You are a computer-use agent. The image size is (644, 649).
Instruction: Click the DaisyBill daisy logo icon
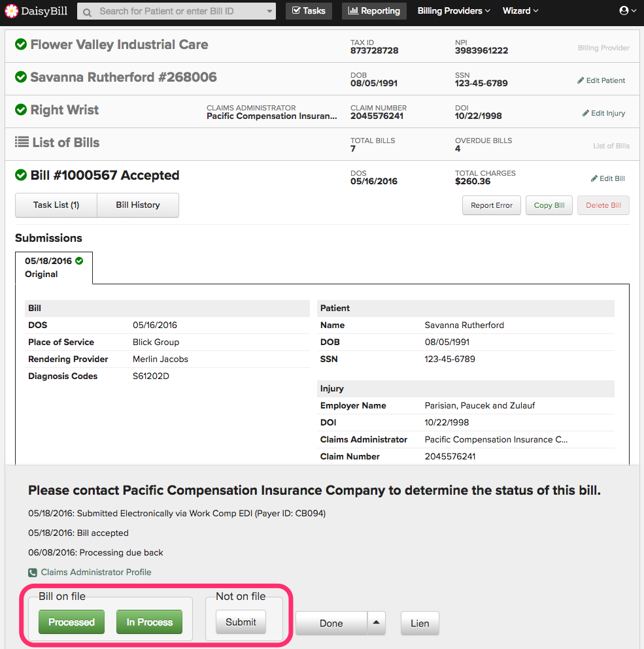coord(11,11)
